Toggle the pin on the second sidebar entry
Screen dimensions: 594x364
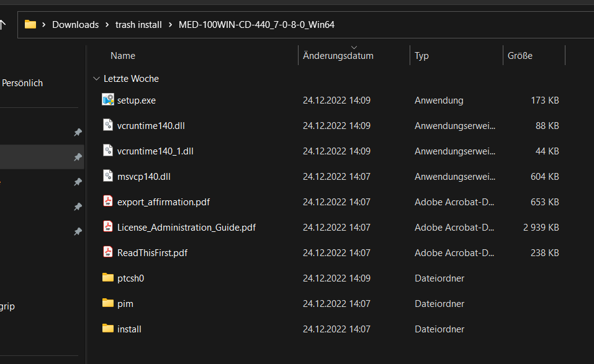pyautogui.click(x=78, y=157)
